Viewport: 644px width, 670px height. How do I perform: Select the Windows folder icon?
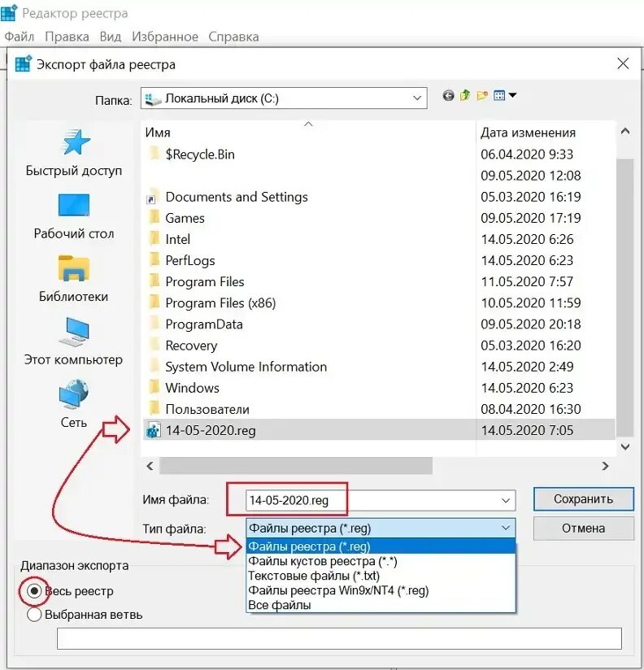(x=154, y=388)
